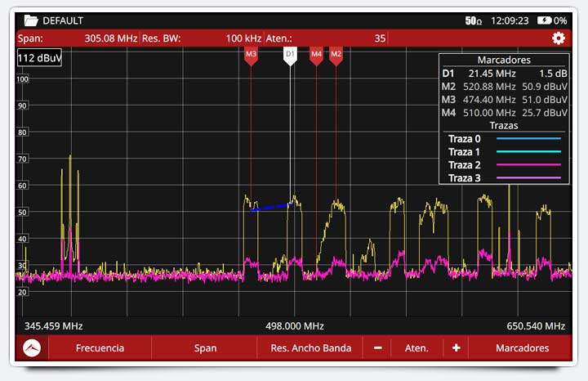Select the D1 21.45 MHz marker row
This screenshot has width=588, height=381.
(x=505, y=74)
